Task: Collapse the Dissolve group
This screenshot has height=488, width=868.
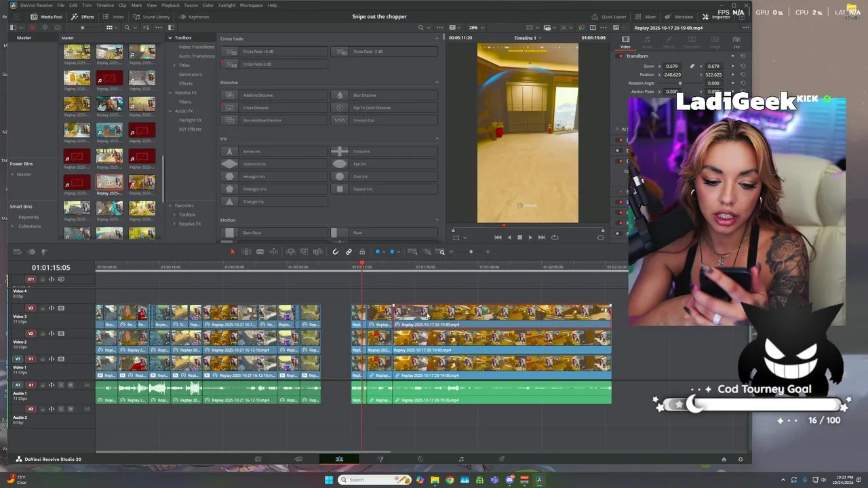Action: pyautogui.click(x=437, y=83)
